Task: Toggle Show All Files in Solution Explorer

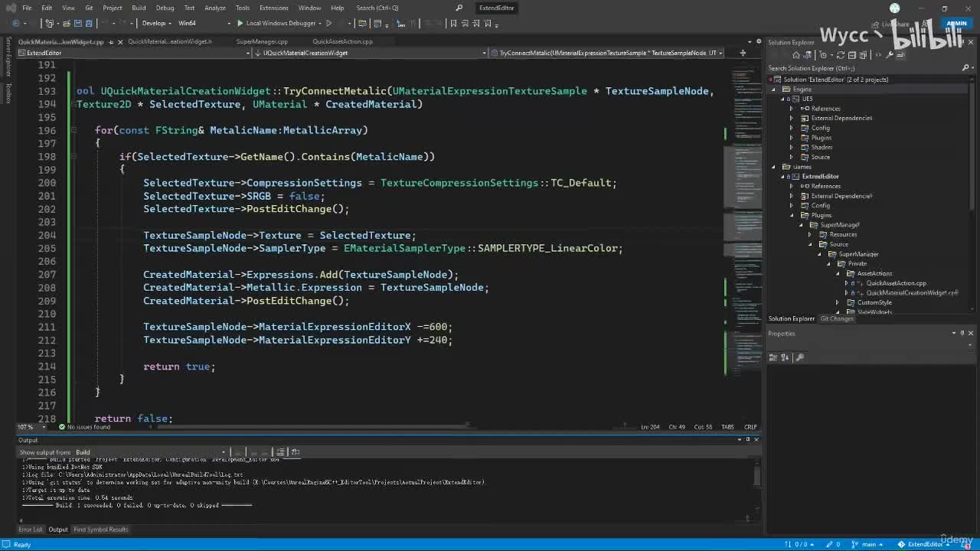Action: (x=861, y=55)
